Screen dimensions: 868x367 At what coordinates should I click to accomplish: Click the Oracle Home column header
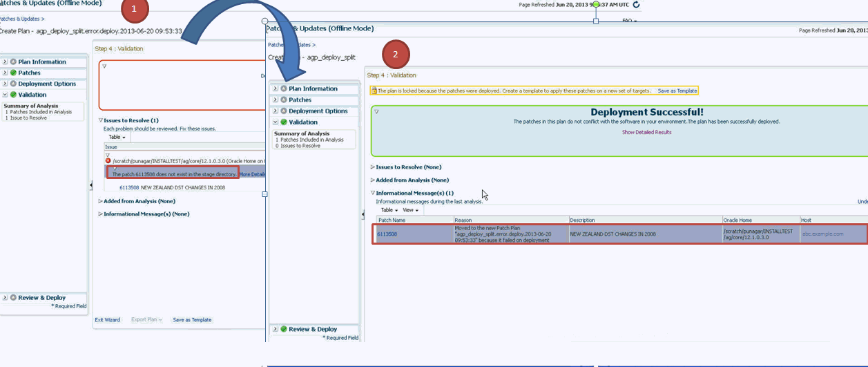[x=760, y=220]
